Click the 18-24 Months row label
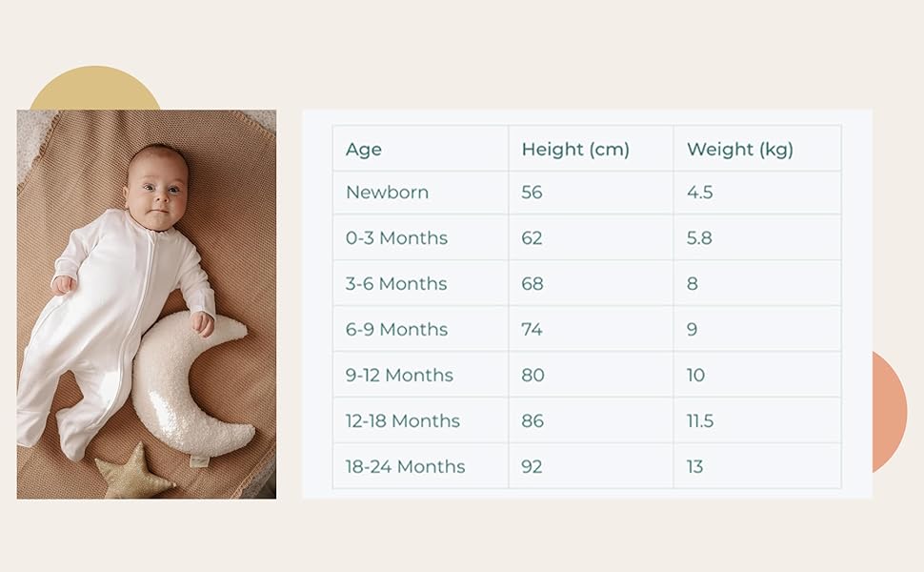Viewport: 924px width, 572px height. 405,466
